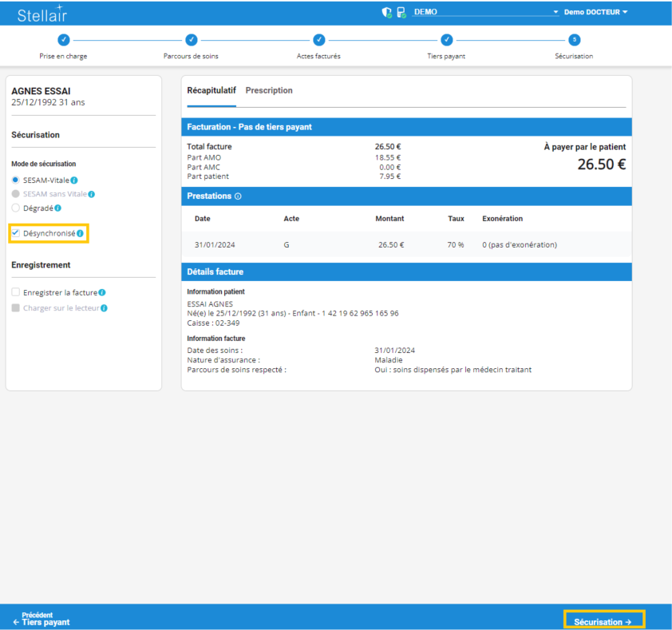The width and height of the screenshot is (672, 630).
Task: Check the Enregistrer la facture checkbox
Action: pos(16,293)
